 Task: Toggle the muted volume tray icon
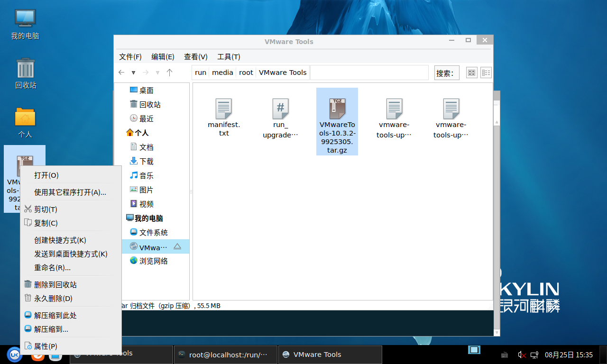point(522,355)
